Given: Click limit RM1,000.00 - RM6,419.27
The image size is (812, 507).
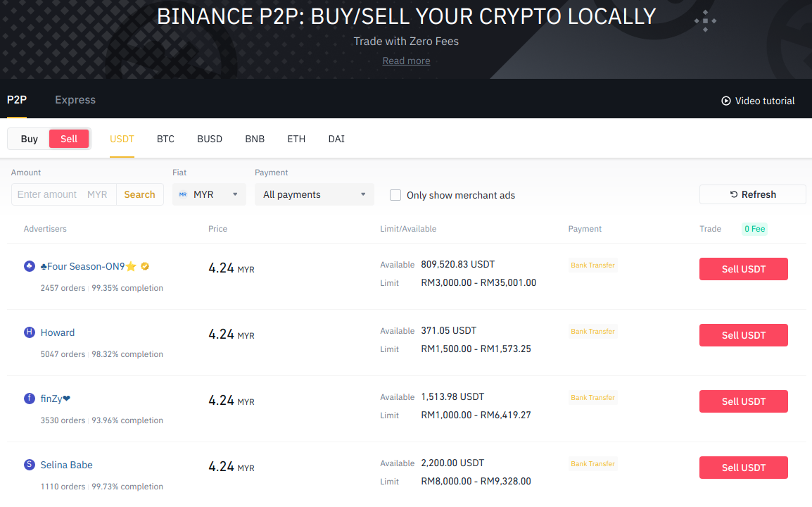Looking at the screenshot, I should click(476, 415).
